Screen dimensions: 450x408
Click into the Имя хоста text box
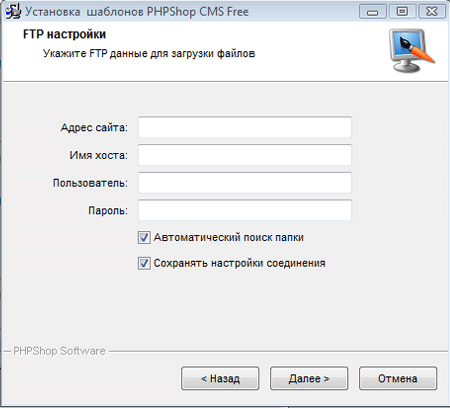(x=245, y=155)
